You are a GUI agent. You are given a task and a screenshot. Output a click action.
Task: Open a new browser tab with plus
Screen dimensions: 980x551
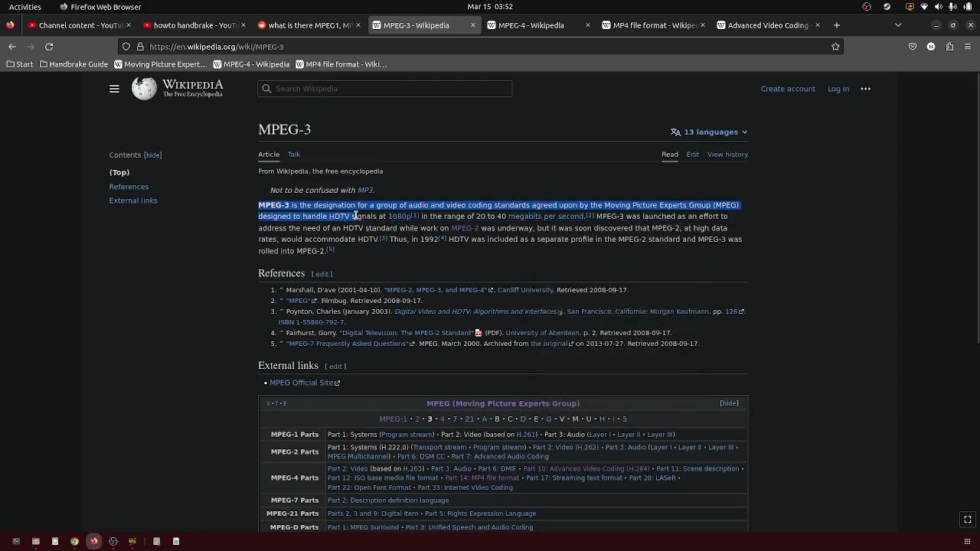pos(837,25)
